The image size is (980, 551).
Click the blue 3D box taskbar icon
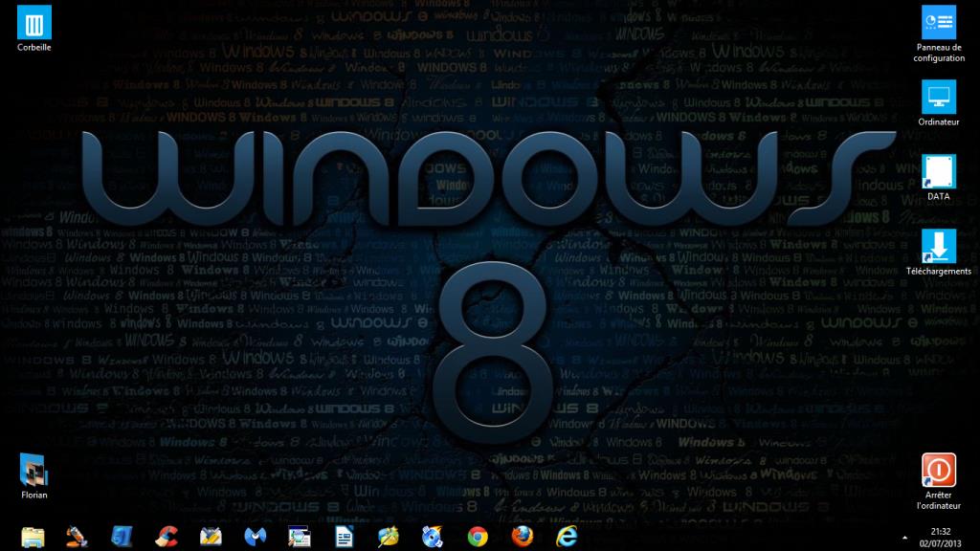(x=122, y=537)
